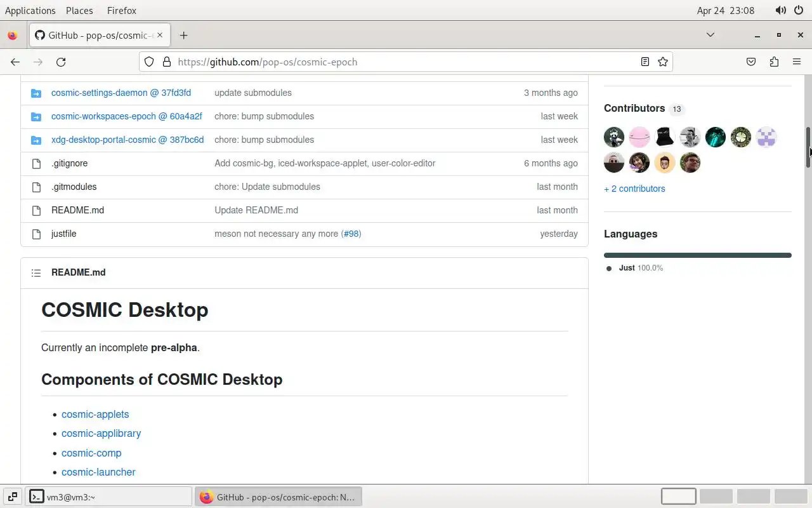This screenshot has width=812, height=508.
Task: Open the .gitmodules file
Action: (74, 187)
